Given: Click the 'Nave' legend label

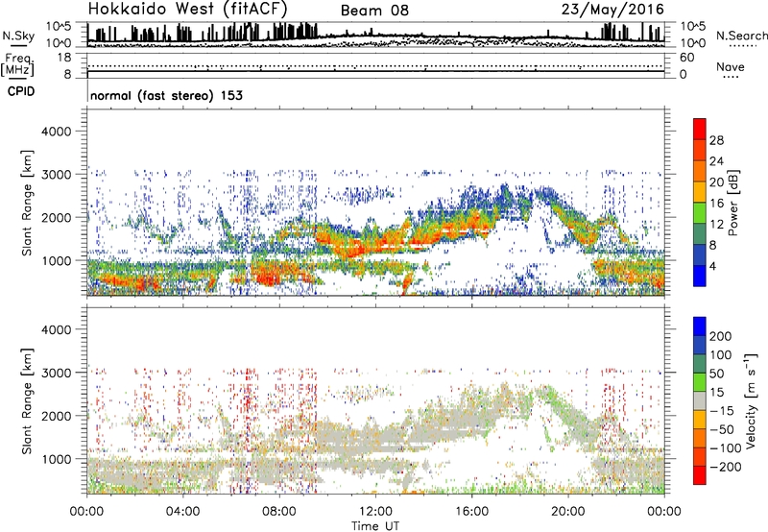Looking at the screenshot, I should (731, 67).
